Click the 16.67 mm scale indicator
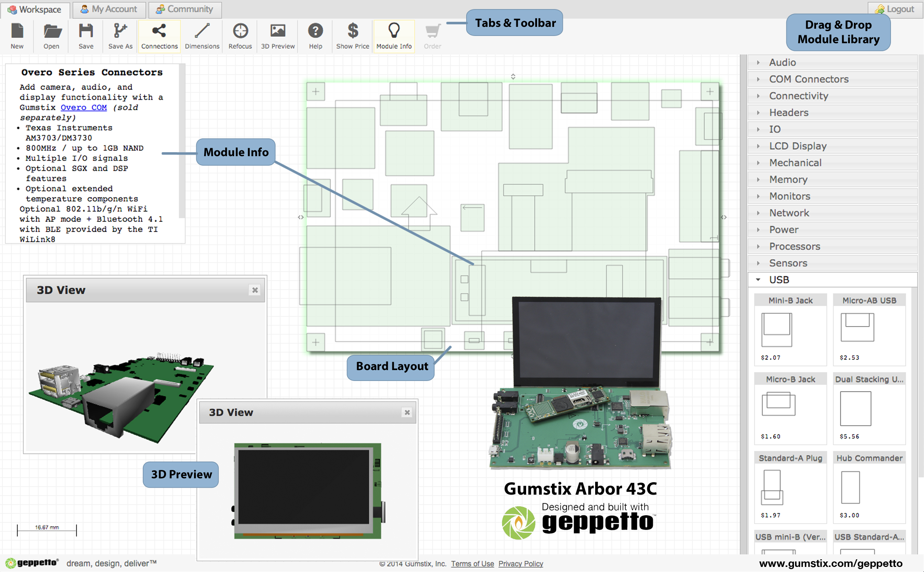Viewport: 924px width, 572px height. 47,530
